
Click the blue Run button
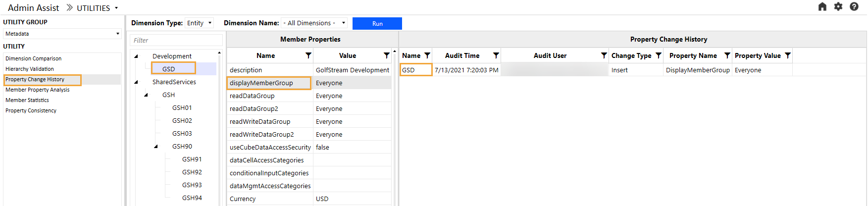(377, 23)
